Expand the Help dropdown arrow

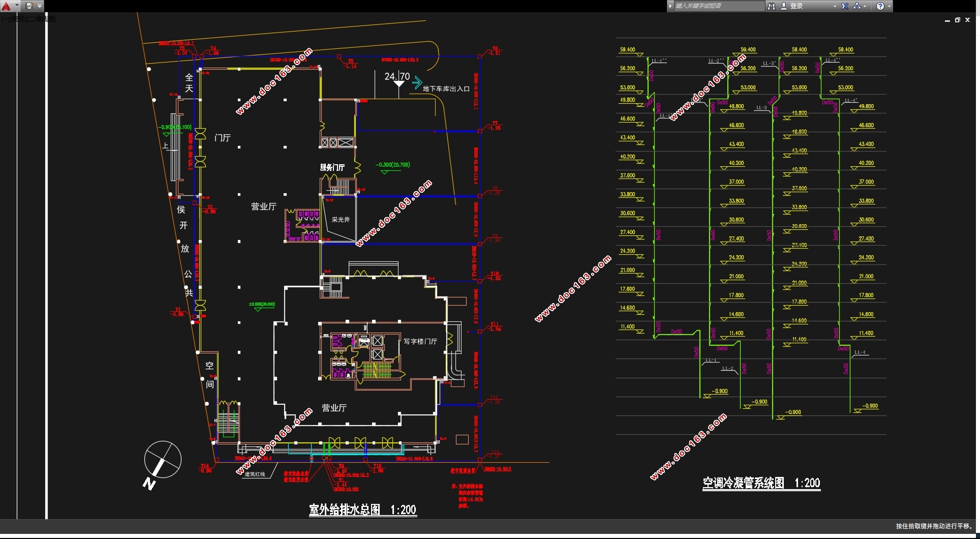tap(889, 6)
